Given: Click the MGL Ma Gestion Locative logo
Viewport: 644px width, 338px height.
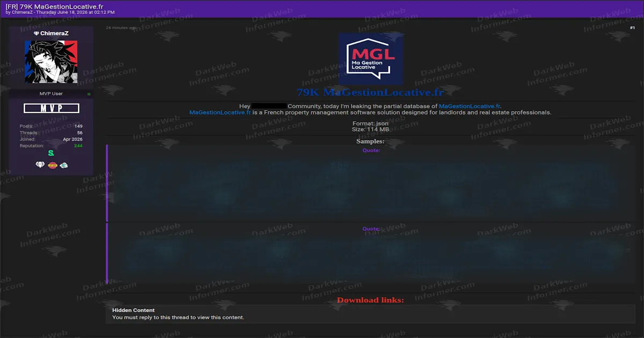Looking at the screenshot, I should pyautogui.click(x=371, y=59).
